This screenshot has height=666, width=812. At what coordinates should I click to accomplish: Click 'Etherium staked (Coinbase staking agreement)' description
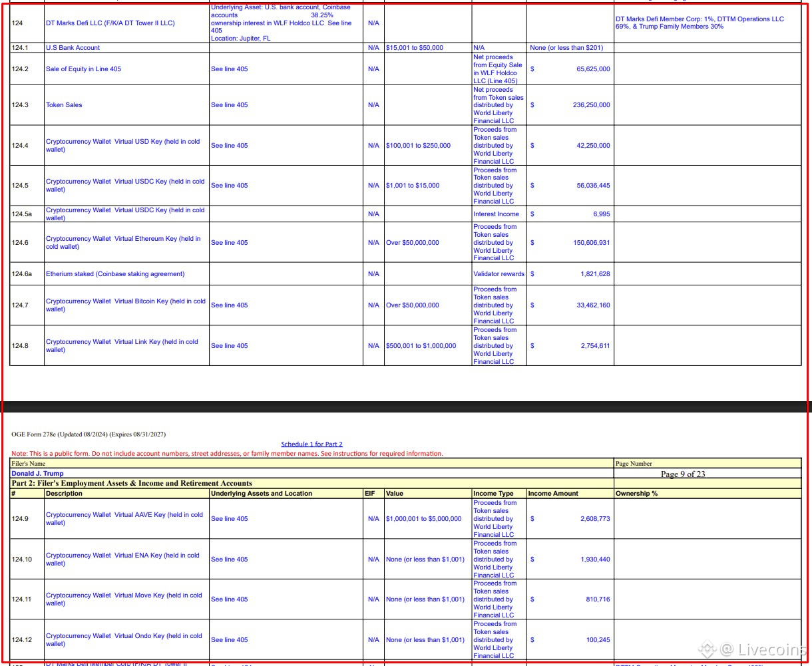click(115, 274)
